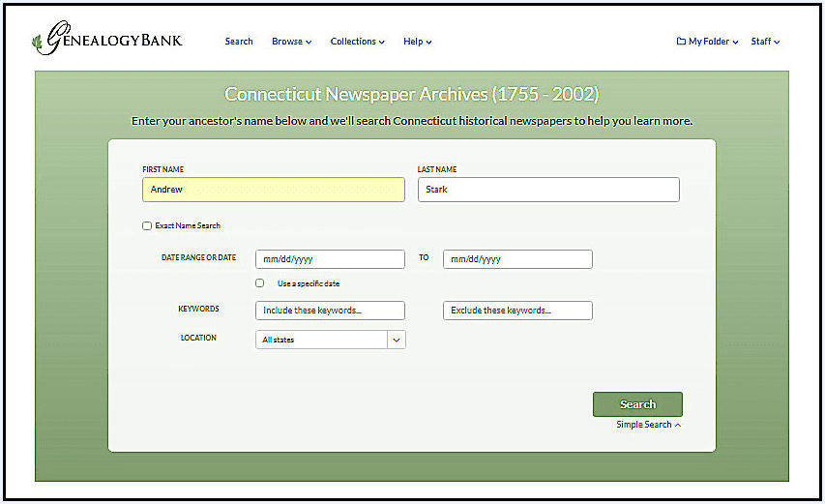The image size is (825, 504).
Task: Tick the Use a specific date checkbox
Action: click(x=260, y=283)
